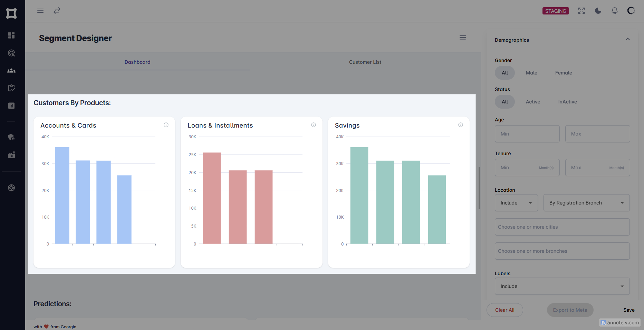Collapse the Demographics section
644x330 pixels.
click(x=628, y=39)
